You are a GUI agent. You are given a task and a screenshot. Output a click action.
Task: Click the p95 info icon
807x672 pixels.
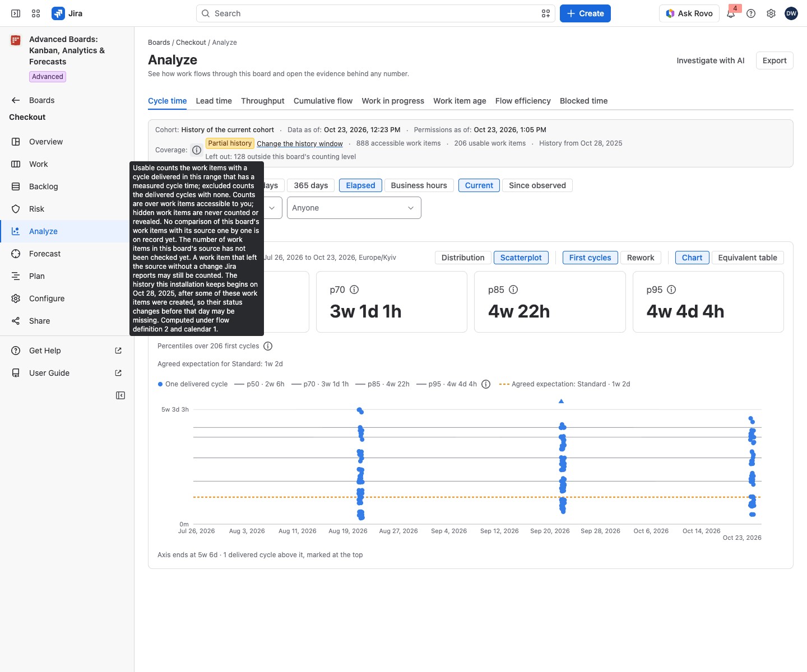(671, 290)
